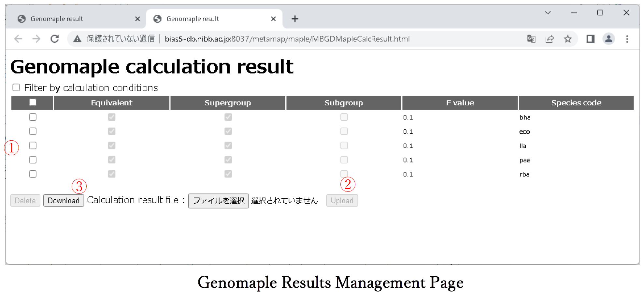The height and width of the screenshot is (292, 644).
Task: Open the new tab with plus button
Action: pyautogui.click(x=295, y=19)
